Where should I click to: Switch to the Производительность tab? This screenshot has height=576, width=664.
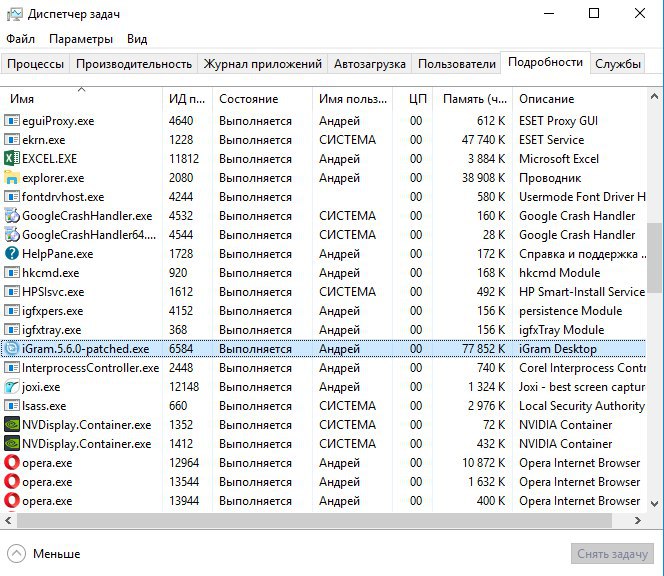pos(134,64)
